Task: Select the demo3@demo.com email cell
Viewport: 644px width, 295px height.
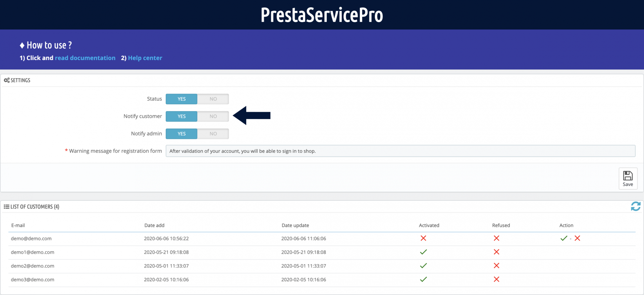Action: click(33, 280)
